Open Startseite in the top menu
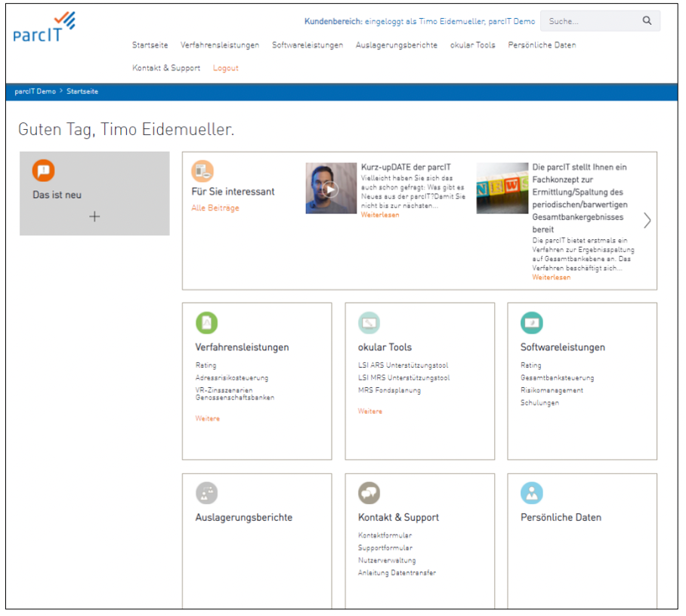The image size is (686, 616). [150, 45]
